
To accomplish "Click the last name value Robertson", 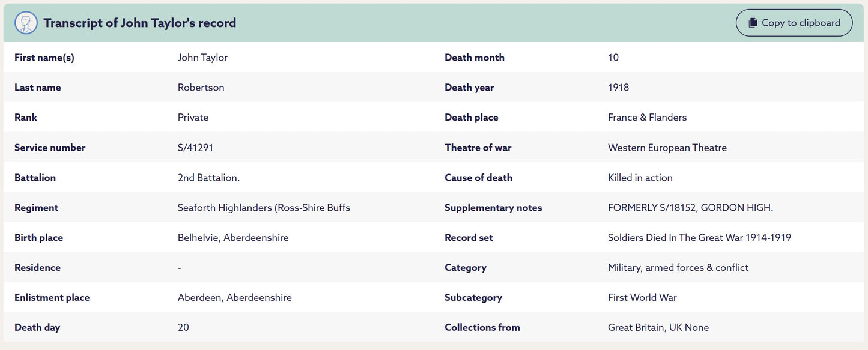I will coord(201,88).
